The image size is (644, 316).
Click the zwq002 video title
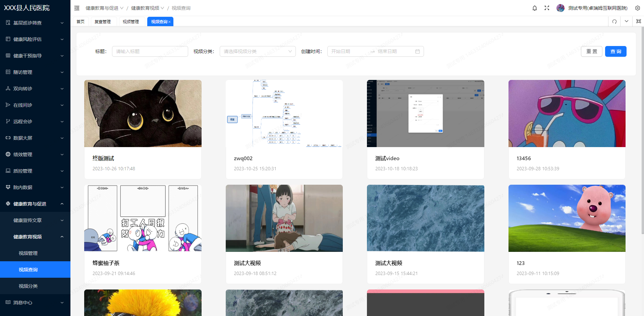(x=243, y=159)
